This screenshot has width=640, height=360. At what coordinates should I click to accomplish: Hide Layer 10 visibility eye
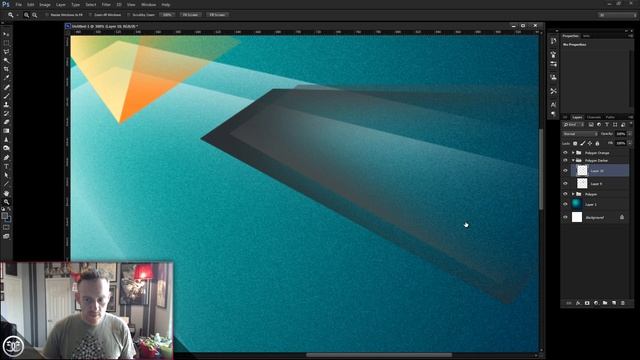(x=565, y=171)
